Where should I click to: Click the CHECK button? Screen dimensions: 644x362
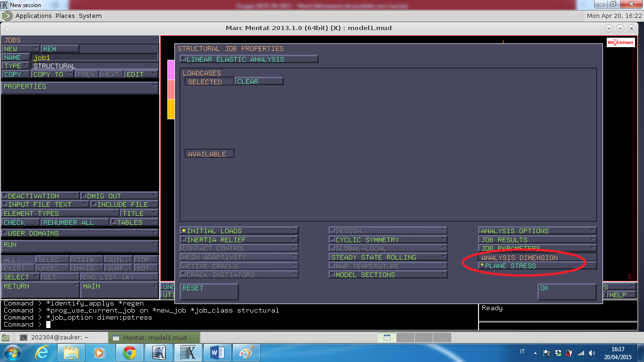coord(20,222)
